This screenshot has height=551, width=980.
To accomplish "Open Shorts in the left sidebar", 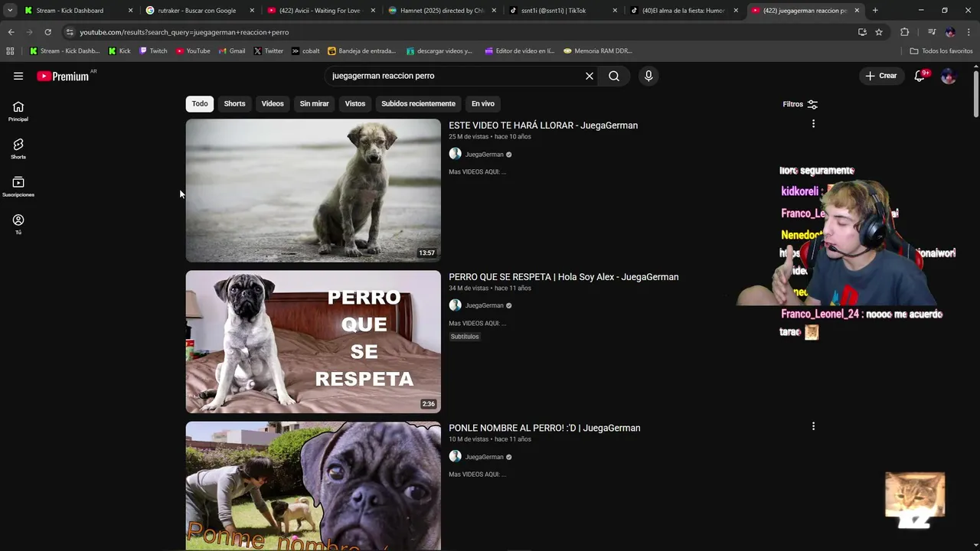I will point(18,148).
